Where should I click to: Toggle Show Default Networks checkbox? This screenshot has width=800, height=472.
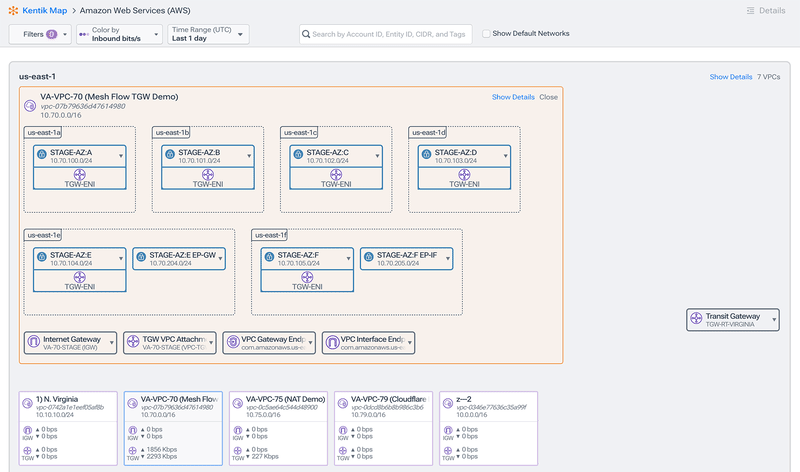click(x=486, y=34)
